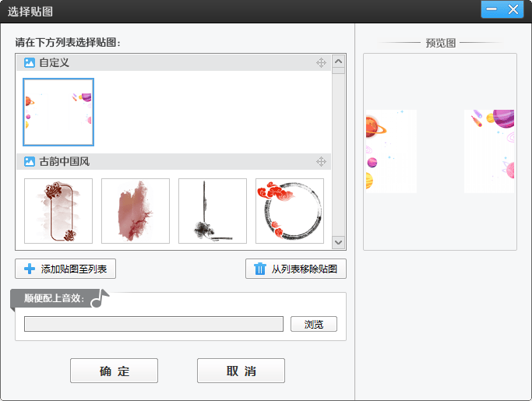
Task: Click the move handle icon in 自定义 header
Action: click(321, 63)
